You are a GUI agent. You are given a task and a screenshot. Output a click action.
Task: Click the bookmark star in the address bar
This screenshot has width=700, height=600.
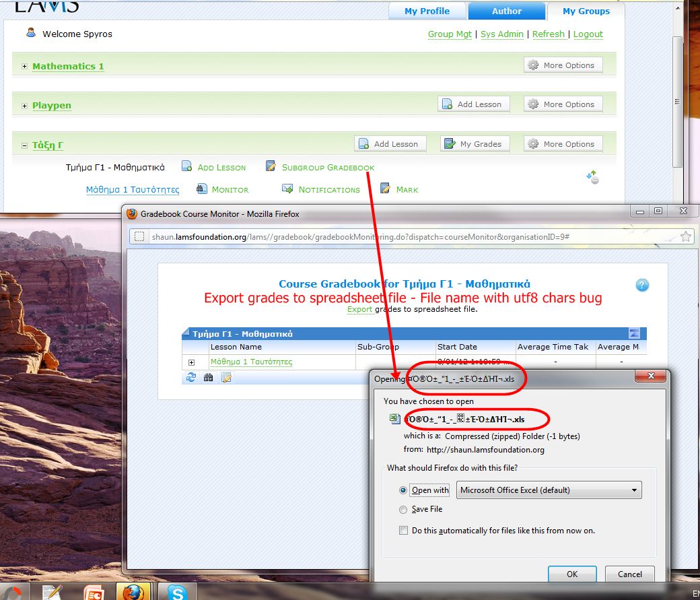pos(686,236)
